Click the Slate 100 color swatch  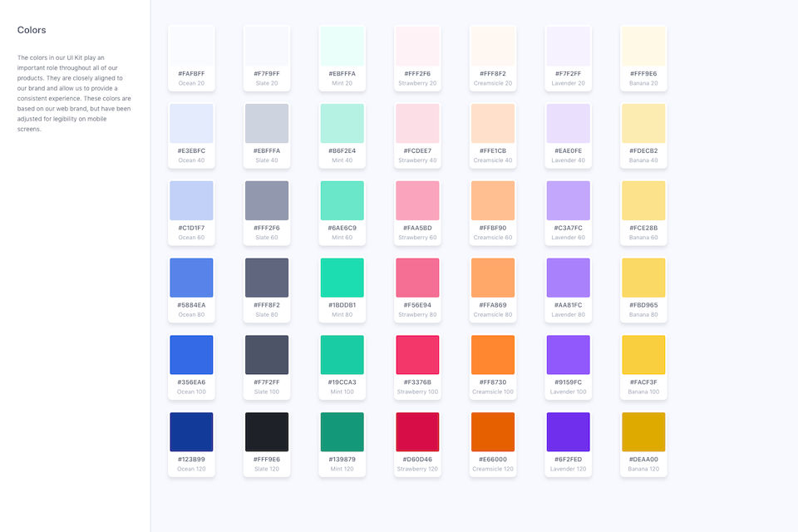click(267, 355)
